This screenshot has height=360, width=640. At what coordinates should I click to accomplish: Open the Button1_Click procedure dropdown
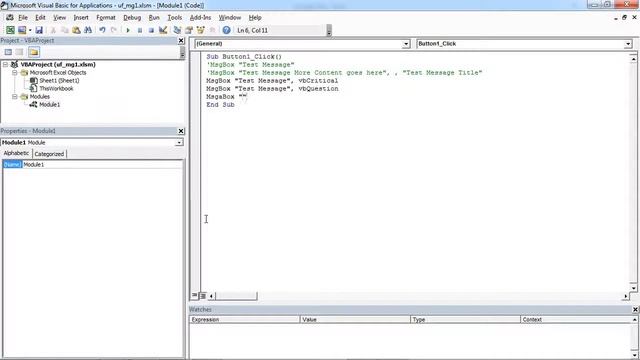628,44
